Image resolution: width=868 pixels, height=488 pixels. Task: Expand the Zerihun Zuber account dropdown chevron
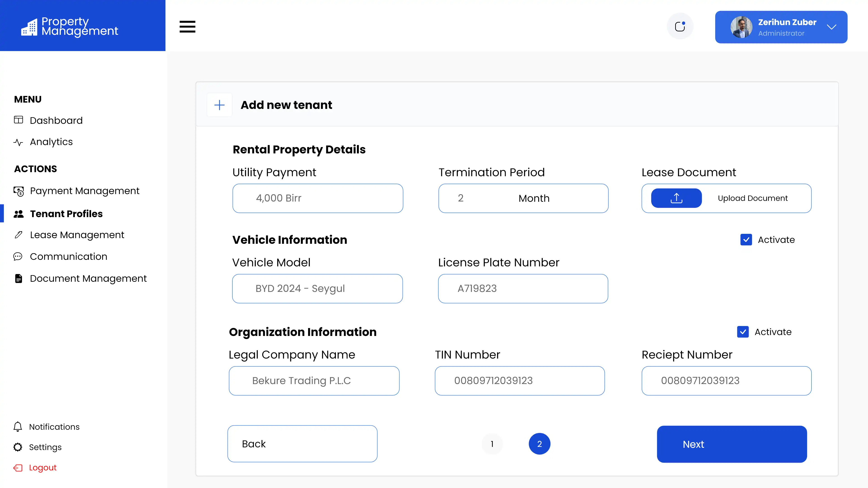click(x=831, y=27)
